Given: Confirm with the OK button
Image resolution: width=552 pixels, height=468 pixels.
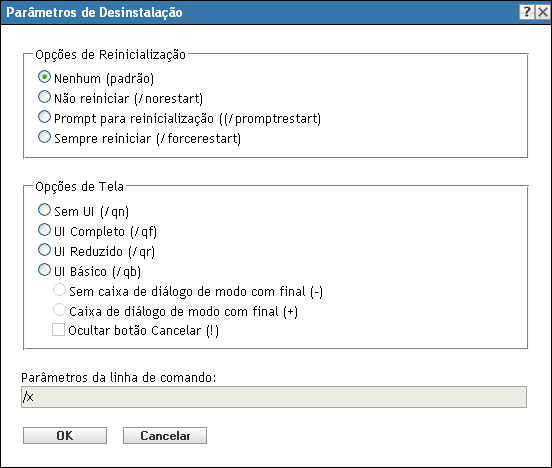Looking at the screenshot, I should click(65, 436).
